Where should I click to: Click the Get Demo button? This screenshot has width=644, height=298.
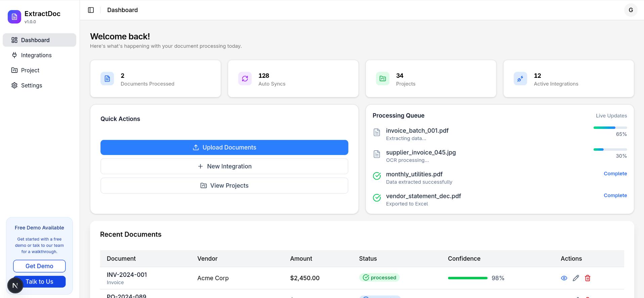pyautogui.click(x=39, y=266)
